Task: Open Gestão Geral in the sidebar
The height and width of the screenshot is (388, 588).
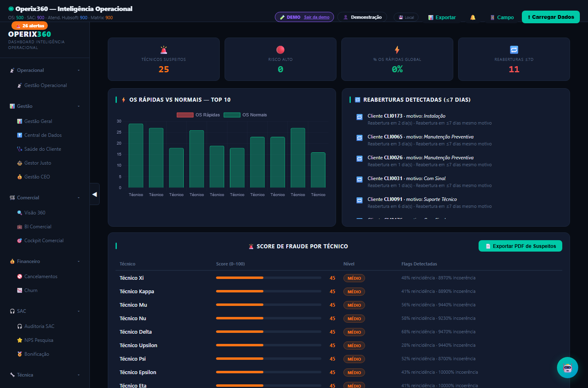Action: click(x=38, y=121)
